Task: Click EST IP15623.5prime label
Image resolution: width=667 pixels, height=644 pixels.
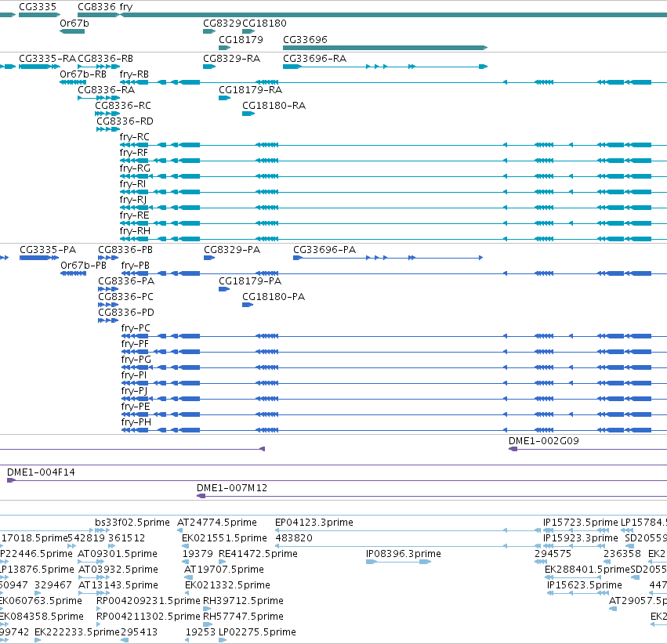Action: (585, 585)
